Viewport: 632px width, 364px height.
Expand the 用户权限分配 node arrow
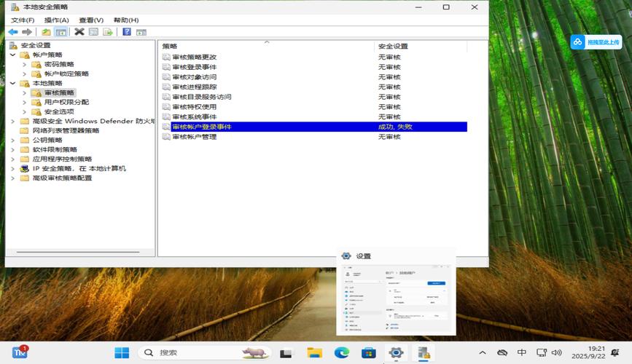pyautogui.click(x=24, y=102)
